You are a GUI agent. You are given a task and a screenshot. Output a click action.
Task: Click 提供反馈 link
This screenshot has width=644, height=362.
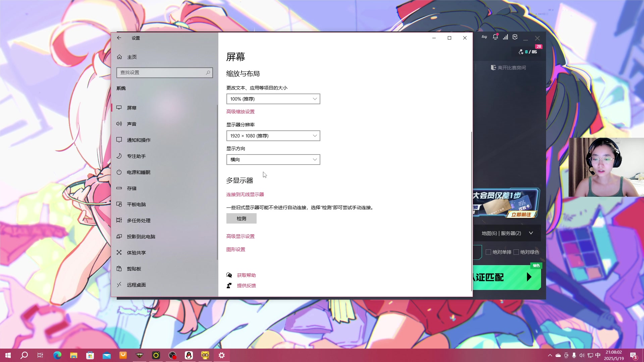click(x=246, y=286)
